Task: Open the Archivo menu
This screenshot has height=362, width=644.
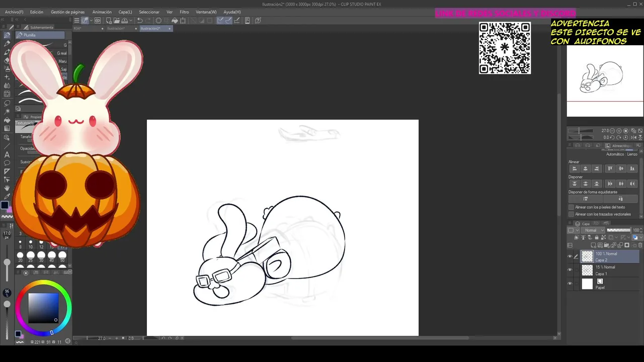Action: tap(14, 12)
